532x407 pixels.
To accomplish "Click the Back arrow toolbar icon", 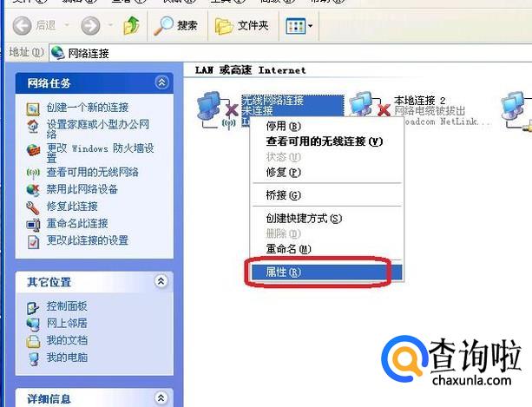I will click(x=22, y=25).
